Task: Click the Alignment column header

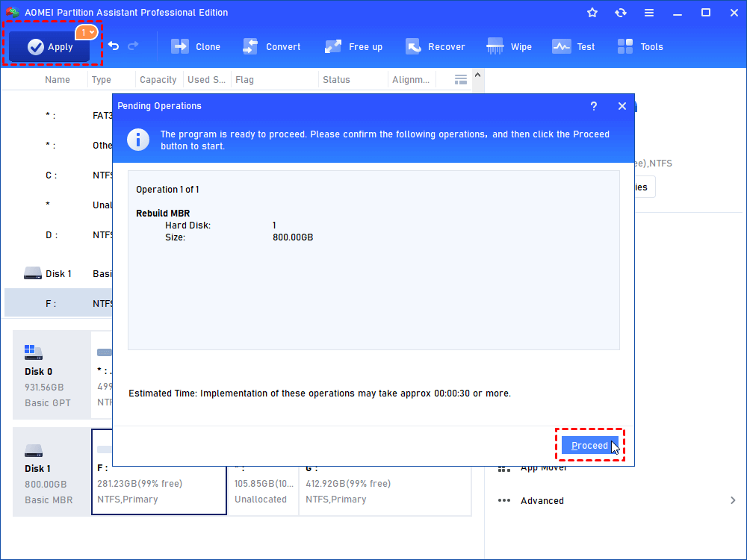Action: pyautogui.click(x=411, y=80)
